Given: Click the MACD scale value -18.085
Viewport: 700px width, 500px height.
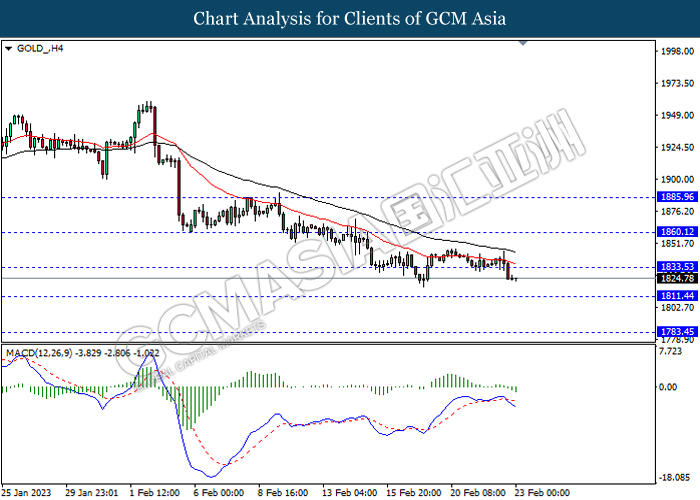Looking at the screenshot, I should coord(674,478).
